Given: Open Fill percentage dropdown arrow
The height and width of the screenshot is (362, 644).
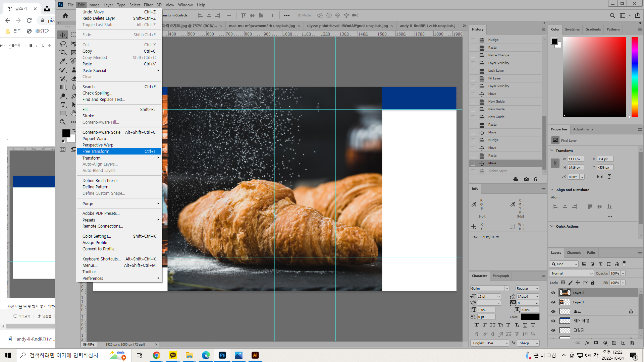Looking at the screenshot, I should pyautogui.click(x=623, y=283).
